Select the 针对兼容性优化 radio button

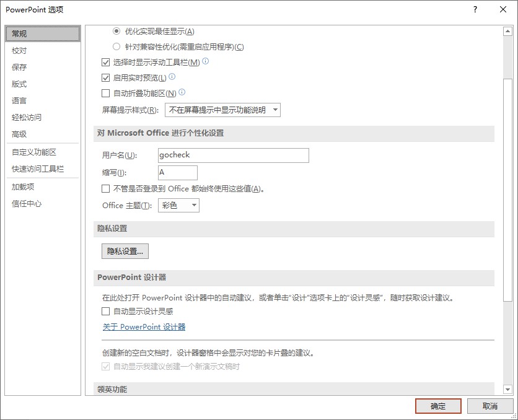tap(116, 46)
